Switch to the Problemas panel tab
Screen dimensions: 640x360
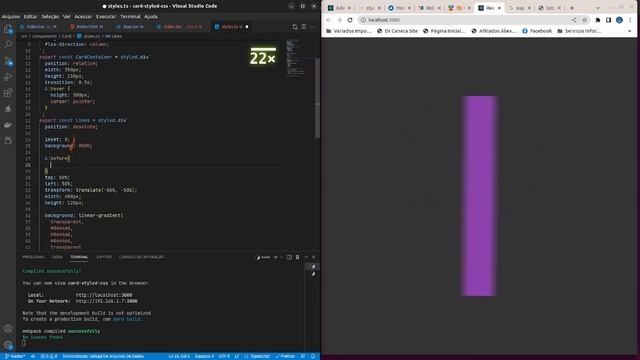[x=33, y=257]
